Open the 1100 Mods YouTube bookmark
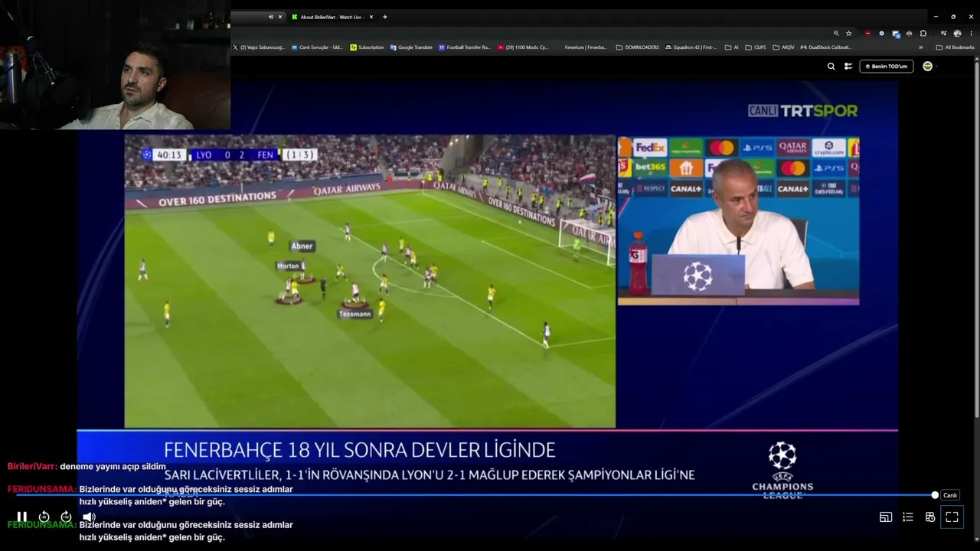This screenshot has height=551, width=980. [x=524, y=47]
